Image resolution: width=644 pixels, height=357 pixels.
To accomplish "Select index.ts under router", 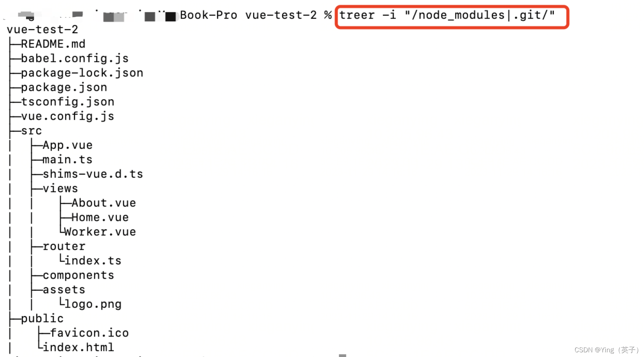I will 93,261.
